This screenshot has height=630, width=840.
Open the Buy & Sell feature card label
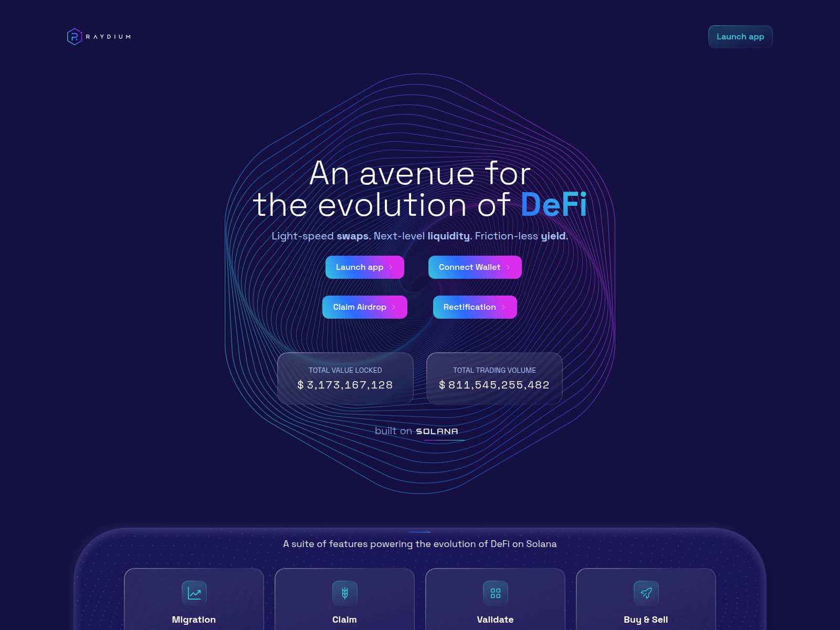pyautogui.click(x=646, y=619)
